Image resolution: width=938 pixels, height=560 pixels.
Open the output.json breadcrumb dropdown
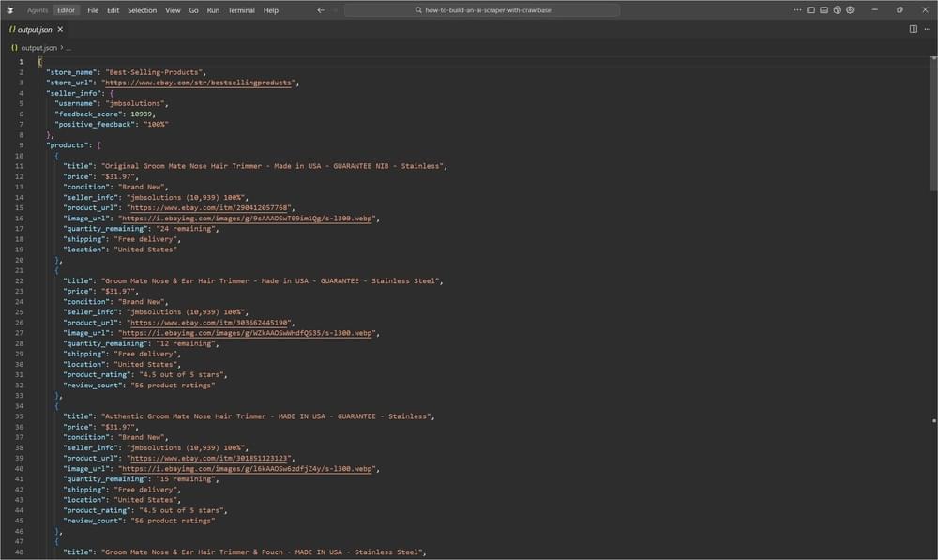coord(39,46)
